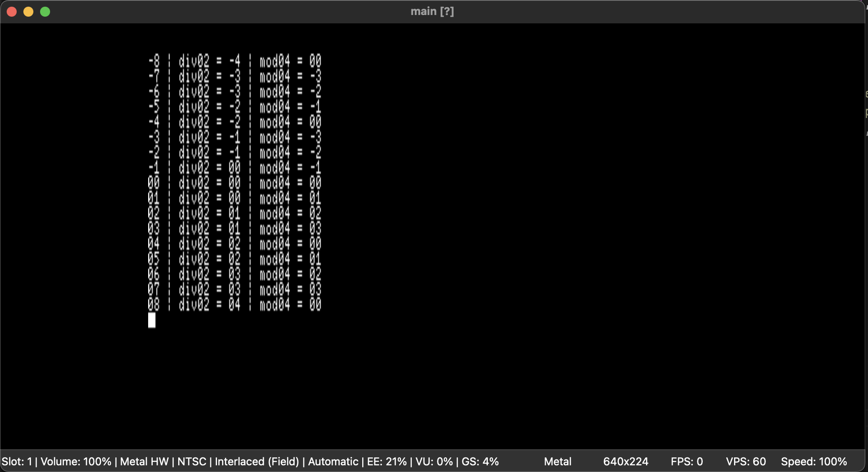868x472 pixels.
Task: Click the white block cursor in the output
Action: pos(151,320)
